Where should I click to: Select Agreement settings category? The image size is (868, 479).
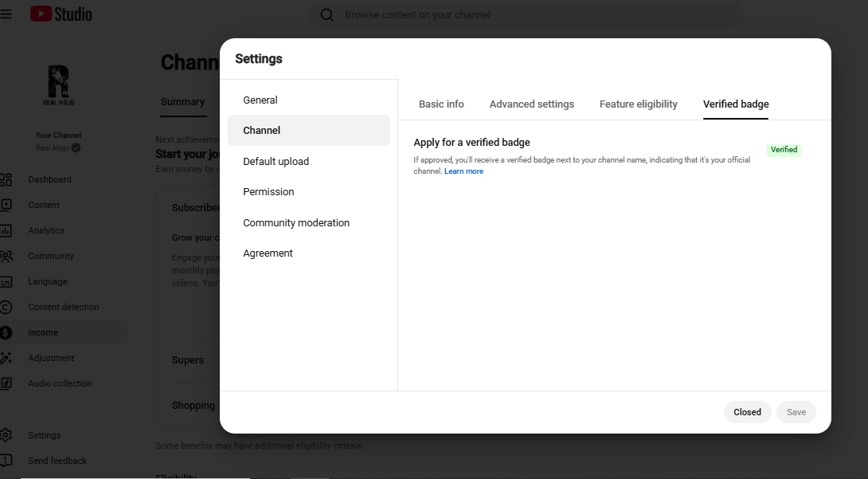pos(309,253)
